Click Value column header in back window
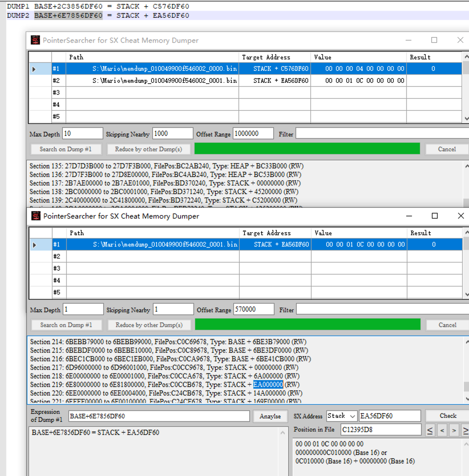 coord(359,57)
